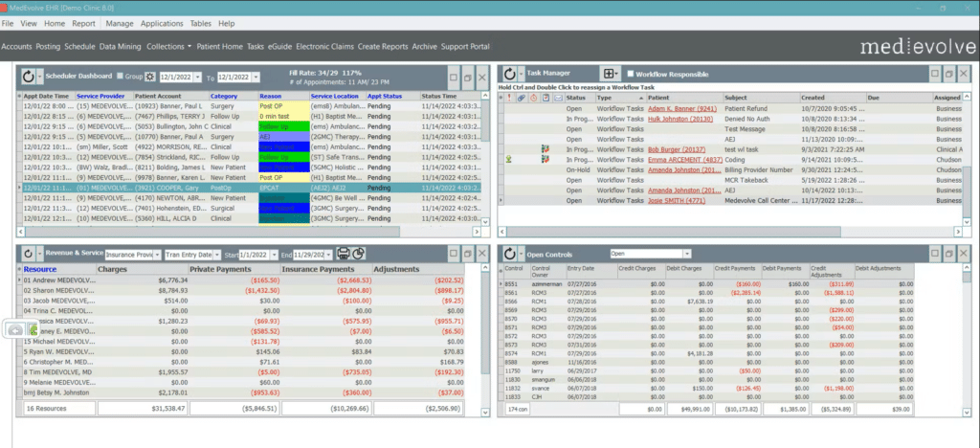Open the Collections toolbar dropdown
Image resolution: width=980 pixels, height=448 pixels.
(168, 46)
